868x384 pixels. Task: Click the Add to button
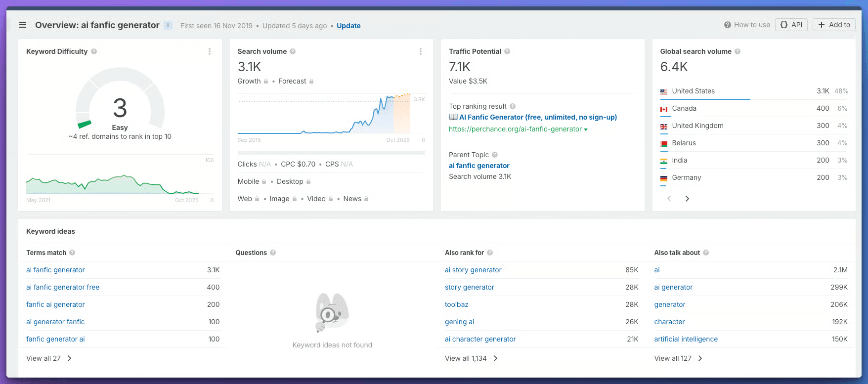coord(834,25)
